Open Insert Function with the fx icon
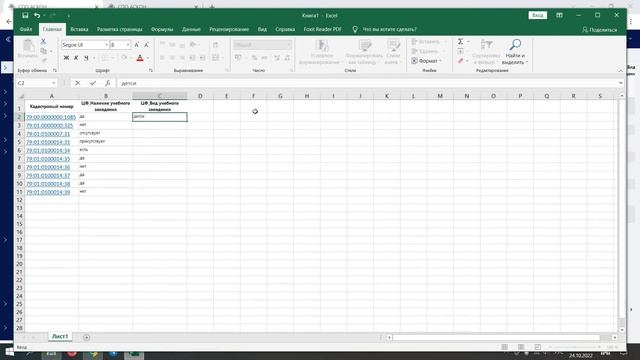640x360 pixels. tap(108, 83)
